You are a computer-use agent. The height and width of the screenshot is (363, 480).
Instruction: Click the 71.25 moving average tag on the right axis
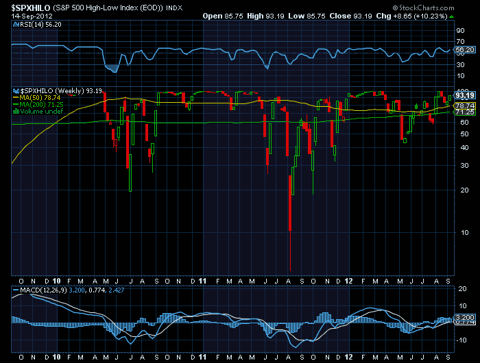(465, 112)
